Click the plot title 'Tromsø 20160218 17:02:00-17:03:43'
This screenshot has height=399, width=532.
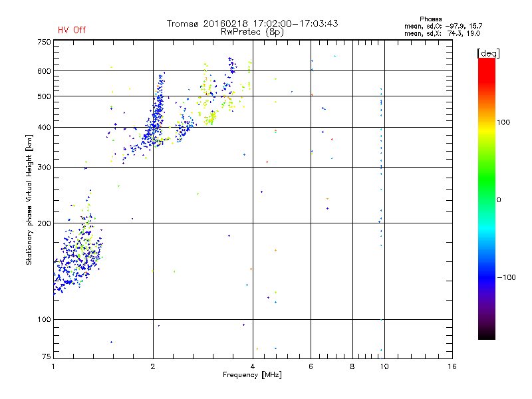click(253, 23)
